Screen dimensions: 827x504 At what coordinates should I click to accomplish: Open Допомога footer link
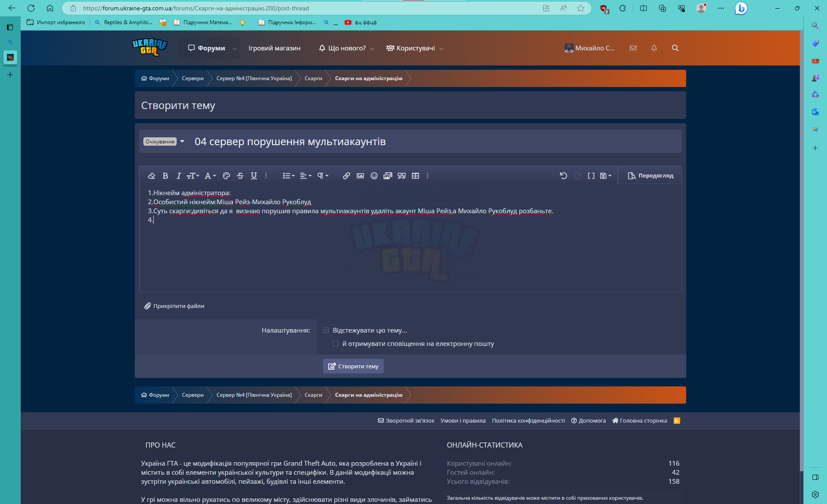tap(588, 421)
